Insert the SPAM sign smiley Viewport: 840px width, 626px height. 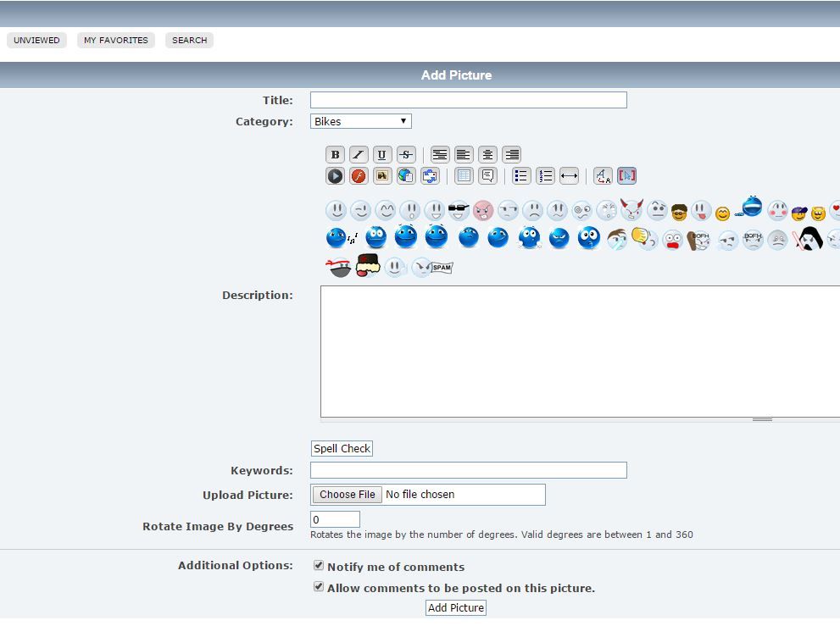click(x=433, y=267)
